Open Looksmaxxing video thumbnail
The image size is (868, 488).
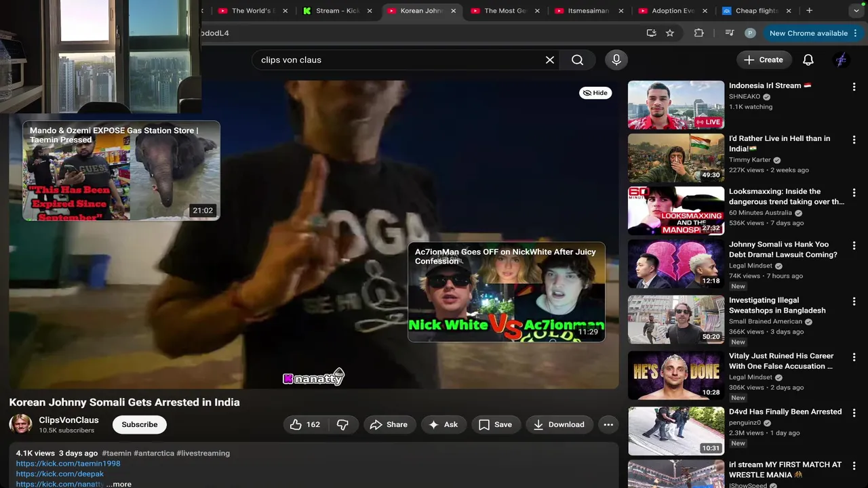[676, 211]
